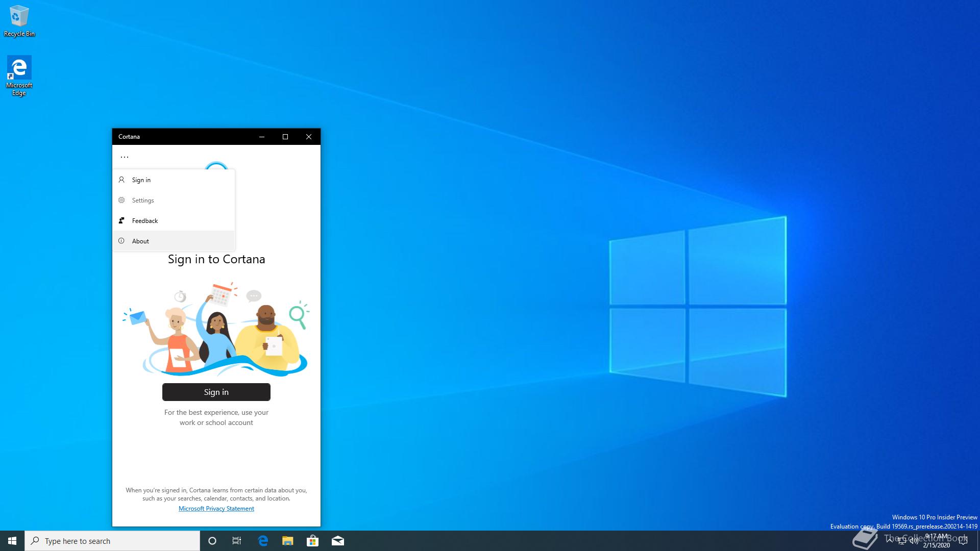Open the volume control in the system tray
The image size is (980, 551).
(x=914, y=541)
